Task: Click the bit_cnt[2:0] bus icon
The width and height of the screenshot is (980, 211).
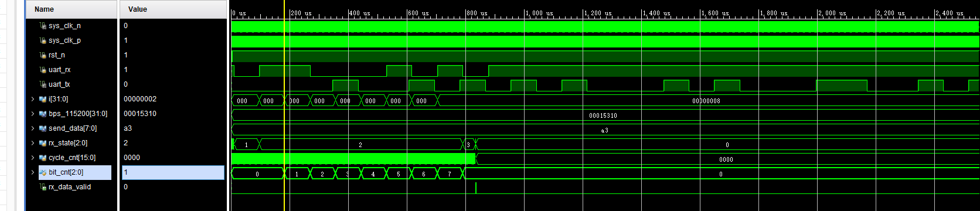Action: (x=43, y=172)
